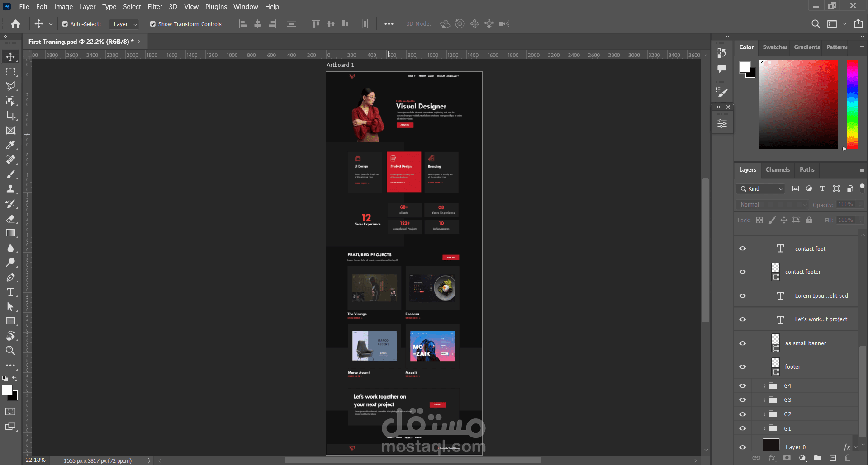Open the Kind filter dropdown
Screen dimensions: 868x465
coord(760,189)
